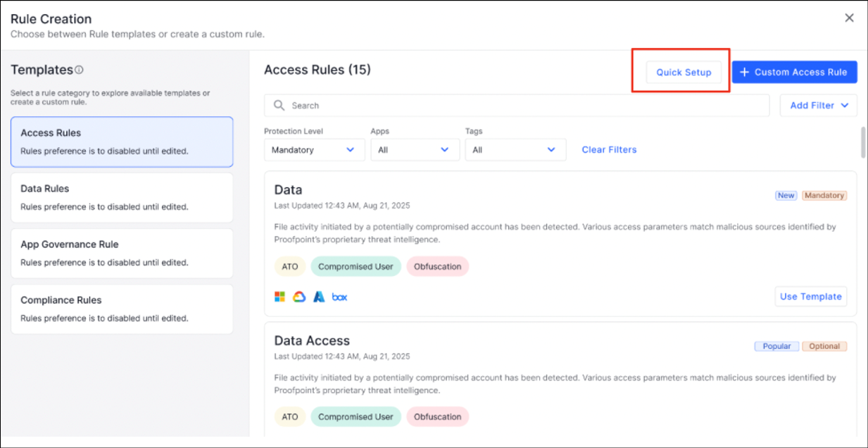Image resolution: width=868 pixels, height=448 pixels.
Task: Open the Apps filter dropdown
Action: [415, 149]
